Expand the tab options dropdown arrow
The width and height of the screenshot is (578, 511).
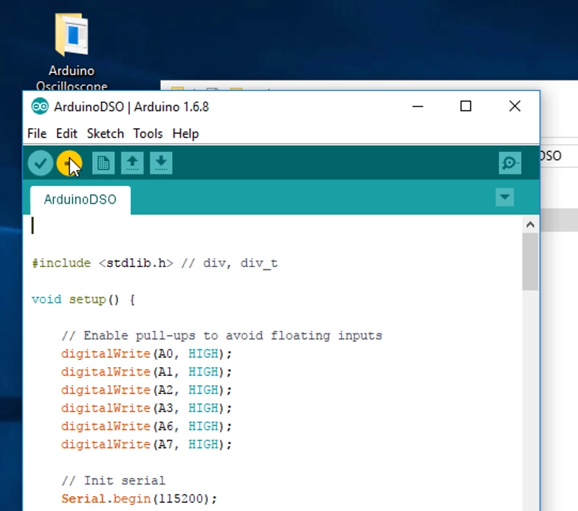pyautogui.click(x=505, y=197)
